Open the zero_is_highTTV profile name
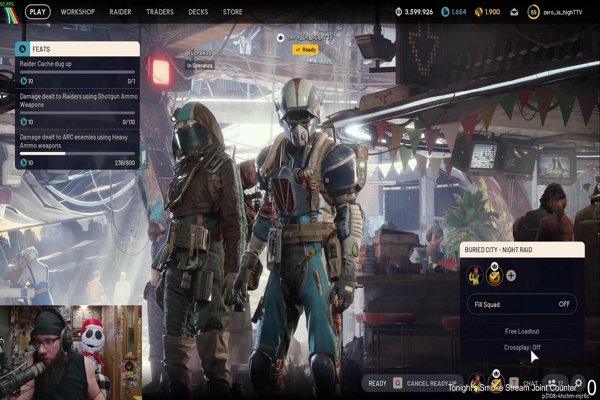Viewport: 600px width, 400px height. [x=562, y=12]
